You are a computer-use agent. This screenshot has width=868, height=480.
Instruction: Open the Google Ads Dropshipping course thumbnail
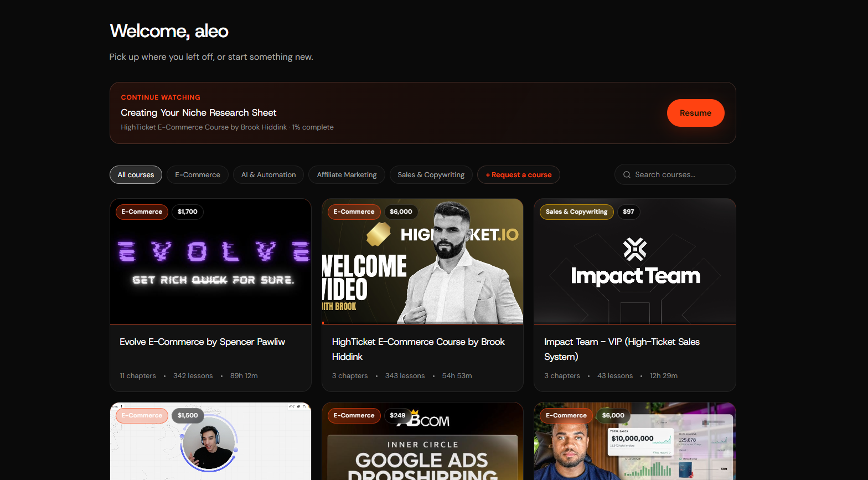[422, 441]
